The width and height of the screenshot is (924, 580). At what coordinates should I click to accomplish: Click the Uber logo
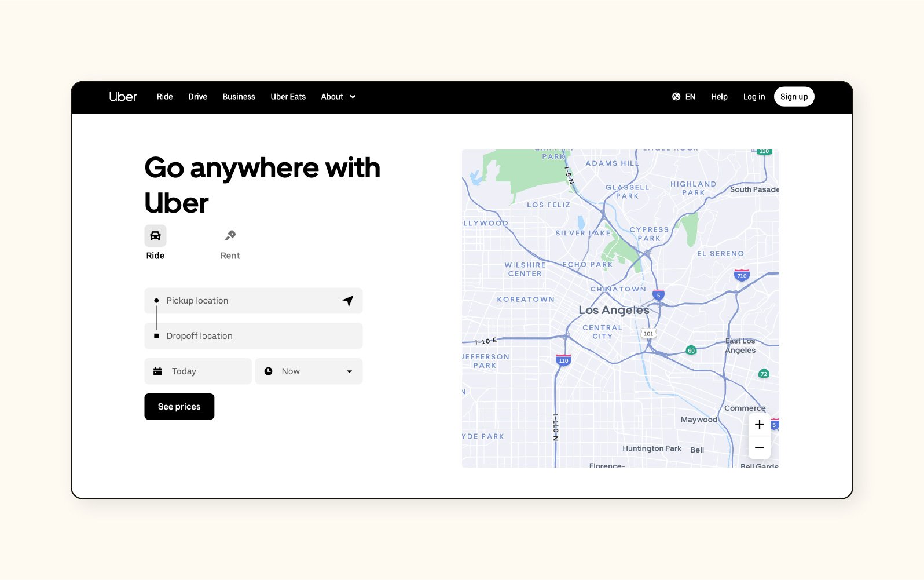(x=123, y=97)
